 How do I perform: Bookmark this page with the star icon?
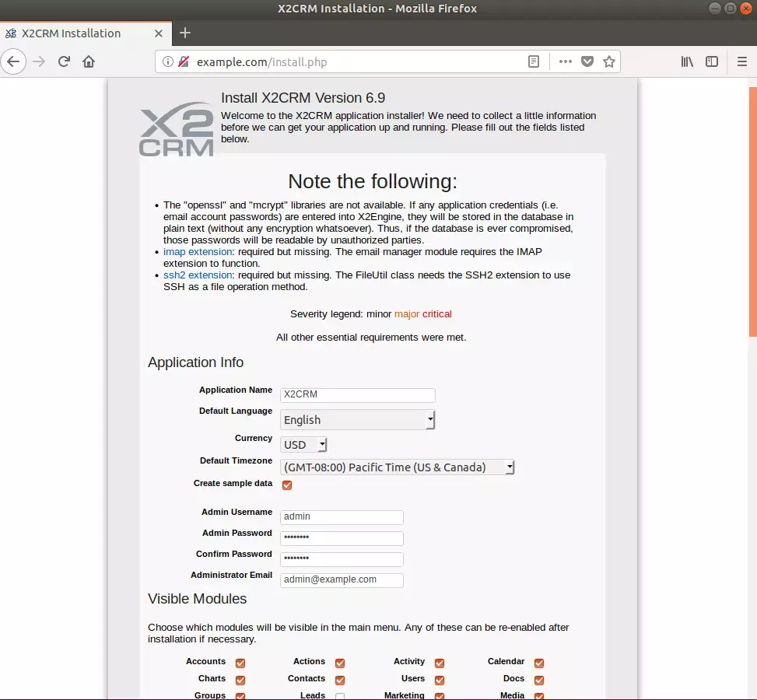(x=609, y=61)
